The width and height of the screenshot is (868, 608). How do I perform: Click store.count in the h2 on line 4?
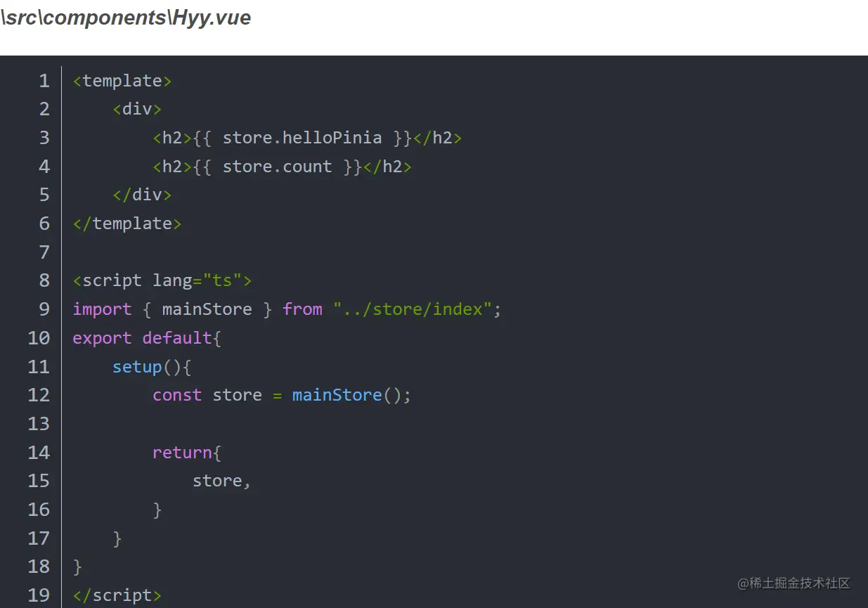pos(277,167)
